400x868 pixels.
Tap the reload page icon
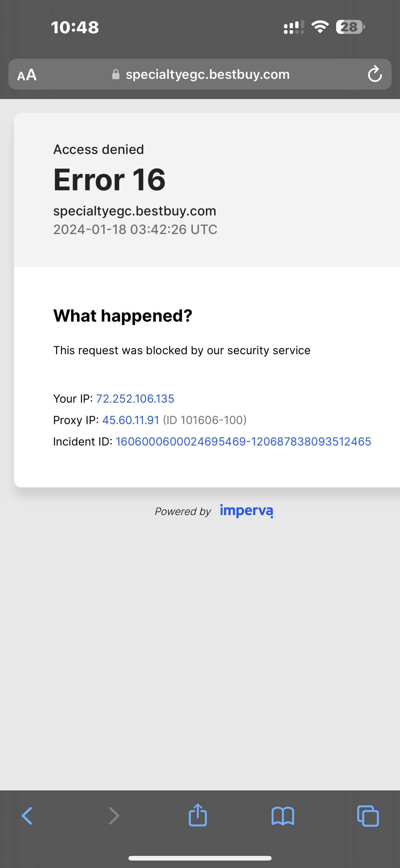coord(374,74)
